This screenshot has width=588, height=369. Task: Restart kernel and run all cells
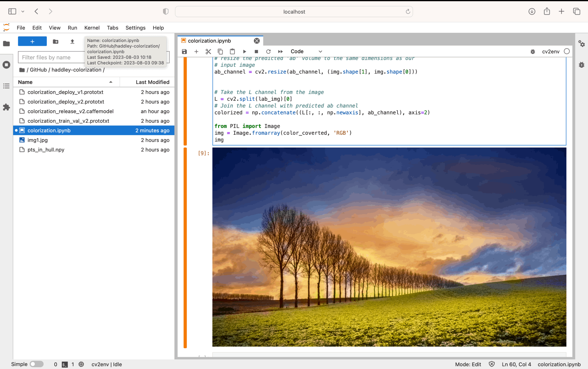point(280,52)
